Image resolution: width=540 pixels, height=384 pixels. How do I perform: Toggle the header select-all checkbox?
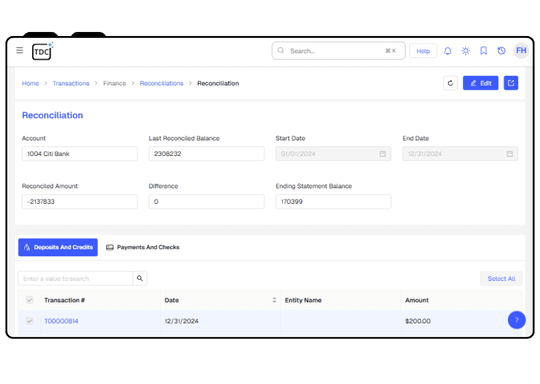pos(29,300)
